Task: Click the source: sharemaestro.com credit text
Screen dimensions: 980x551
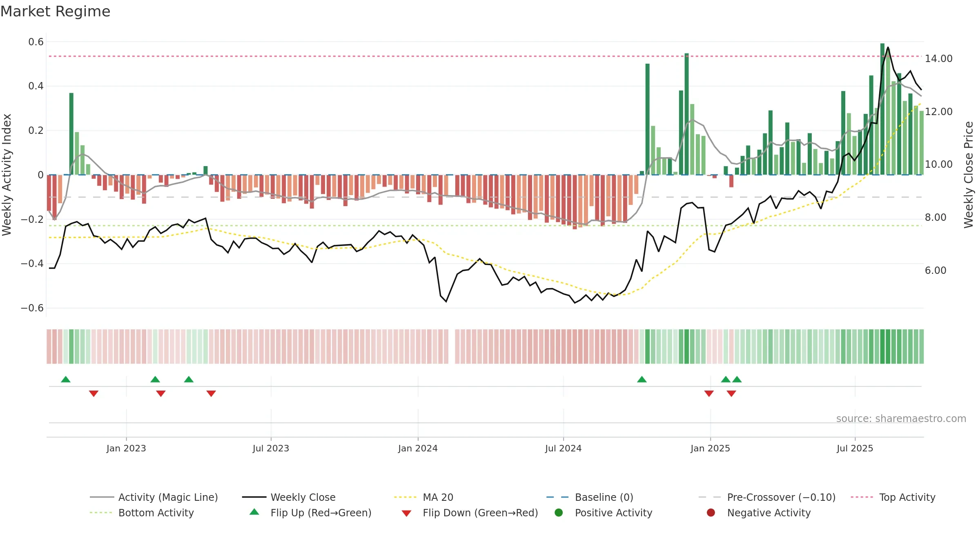Action: 901,418
